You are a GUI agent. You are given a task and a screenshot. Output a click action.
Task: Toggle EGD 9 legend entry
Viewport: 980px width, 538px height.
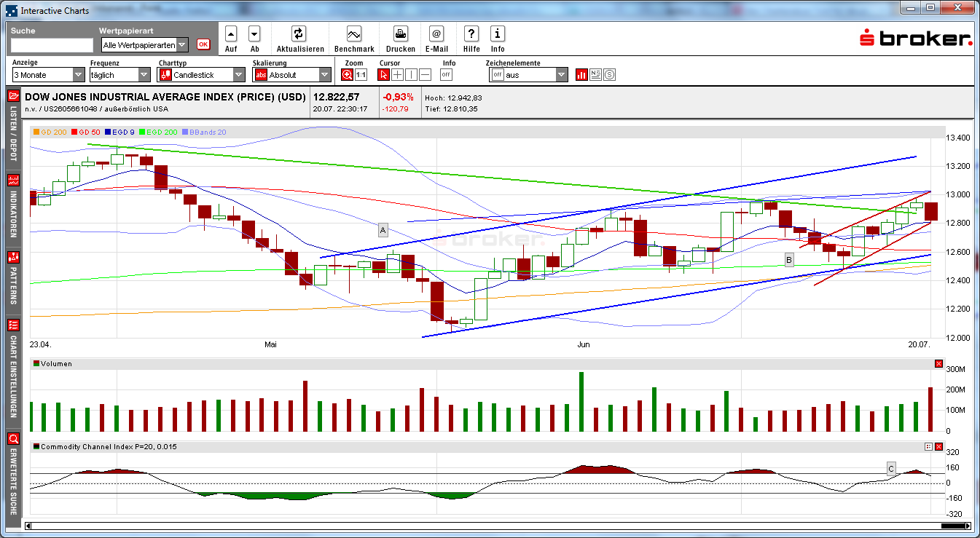(121, 132)
